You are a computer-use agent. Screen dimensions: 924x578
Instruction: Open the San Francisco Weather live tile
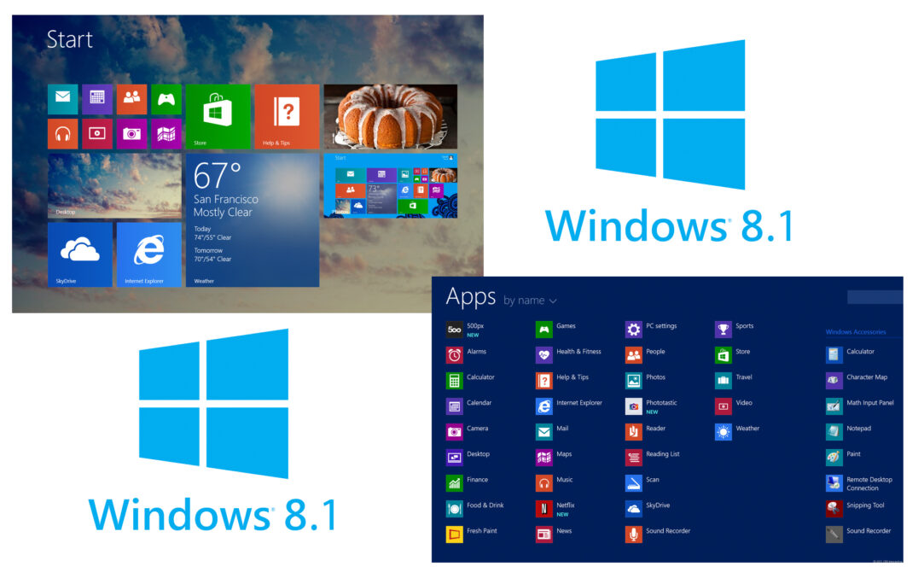[x=253, y=220]
